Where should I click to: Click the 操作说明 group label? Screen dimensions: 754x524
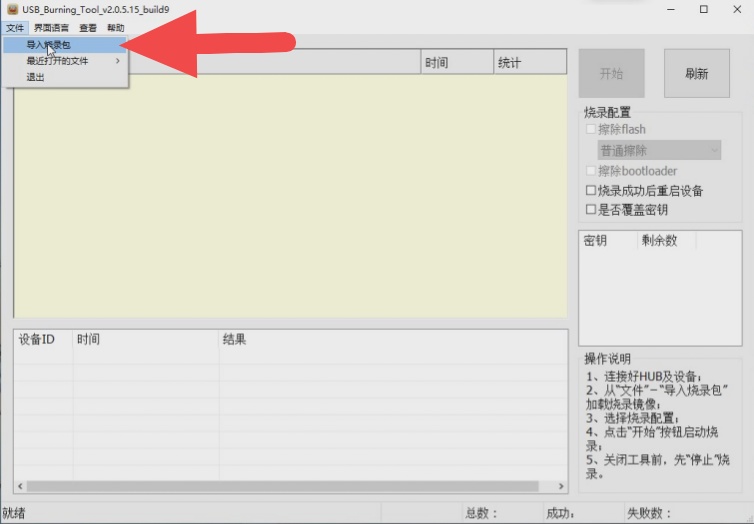point(607,359)
